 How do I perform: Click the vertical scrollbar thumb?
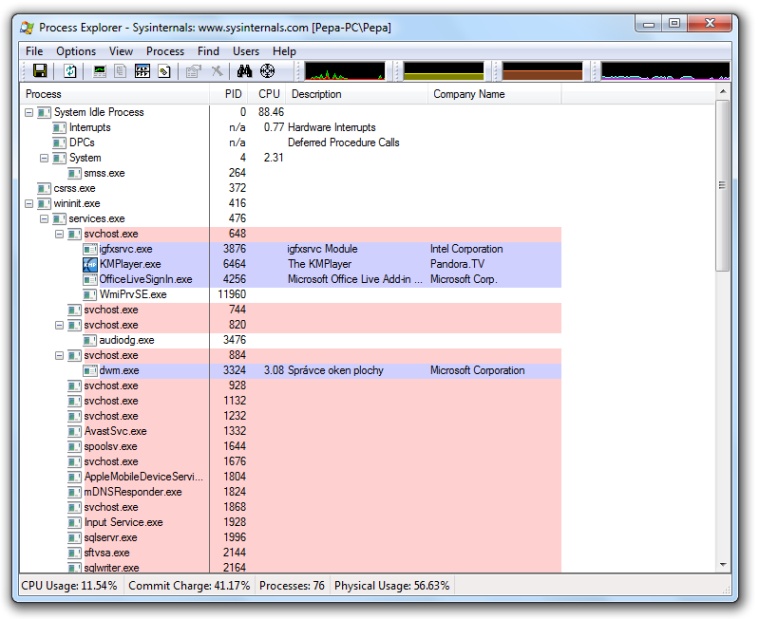[x=723, y=186]
